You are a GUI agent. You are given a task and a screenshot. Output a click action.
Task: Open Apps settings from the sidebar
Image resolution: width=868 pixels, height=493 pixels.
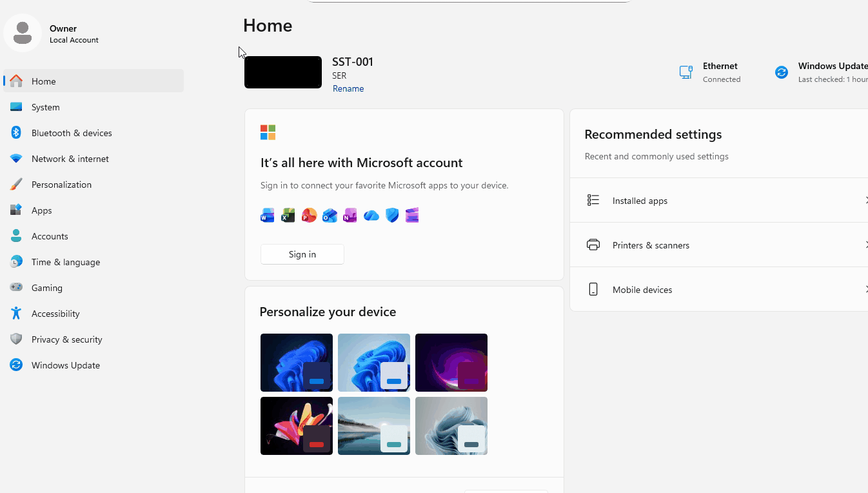(x=42, y=210)
